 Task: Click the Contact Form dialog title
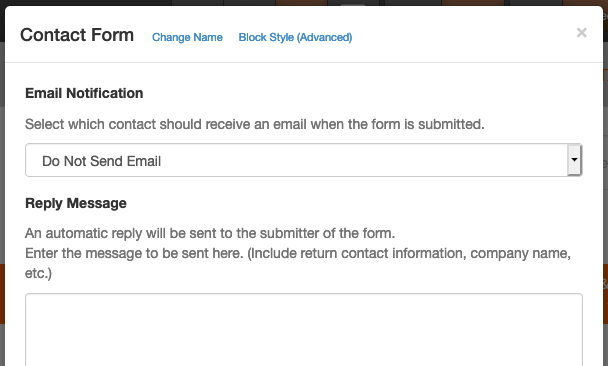tap(77, 35)
